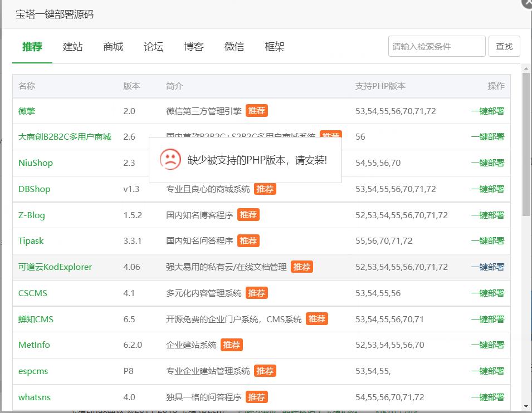Click the scrollbar up arrow

pos(526,68)
